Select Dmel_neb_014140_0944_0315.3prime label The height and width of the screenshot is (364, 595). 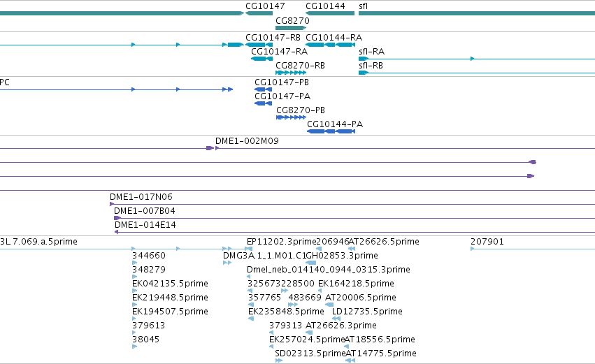click(328, 270)
